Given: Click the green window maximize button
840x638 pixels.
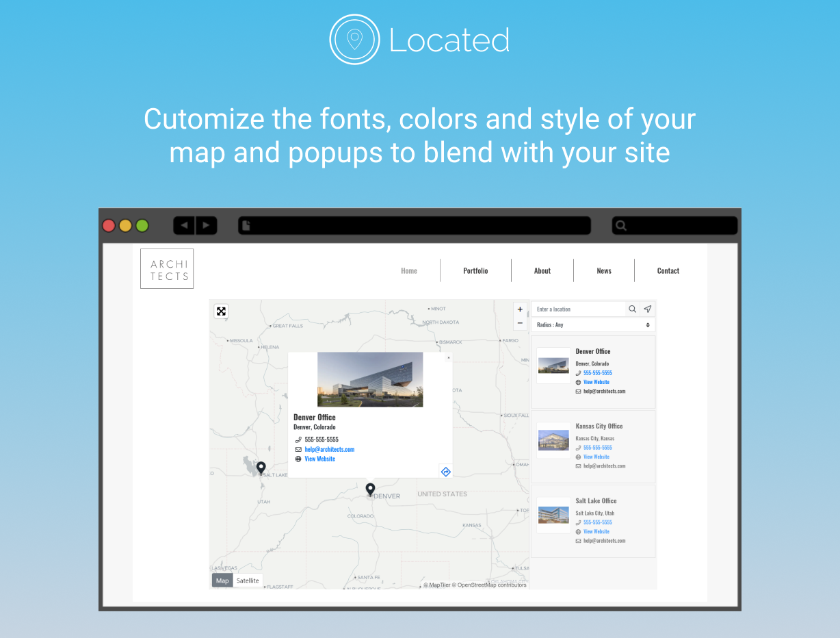Looking at the screenshot, I should (142, 225).
